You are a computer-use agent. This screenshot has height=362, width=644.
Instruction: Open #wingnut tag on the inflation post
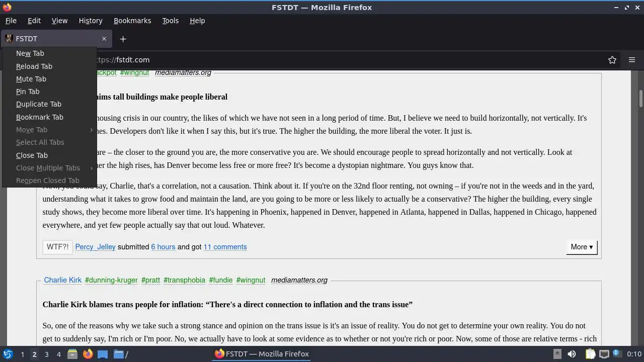(251, 280)
